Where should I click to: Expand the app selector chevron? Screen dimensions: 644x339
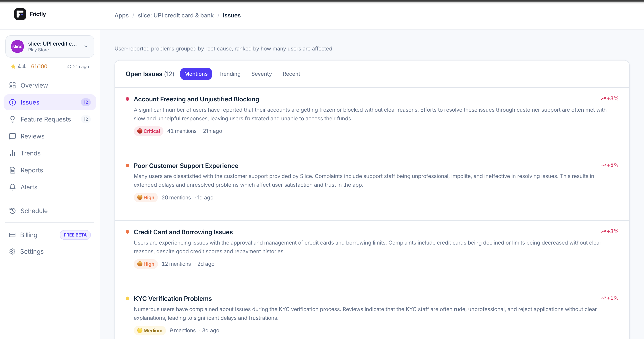click(86, 46)
